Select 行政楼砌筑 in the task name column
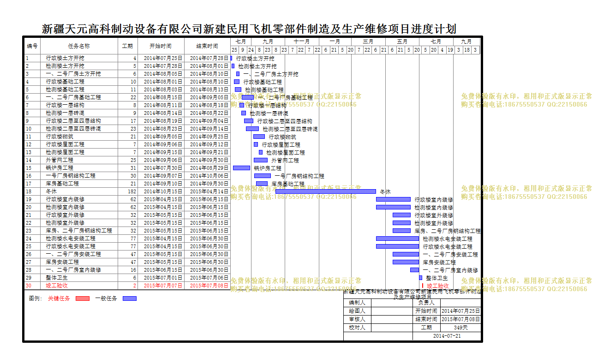 coord(60,137)
